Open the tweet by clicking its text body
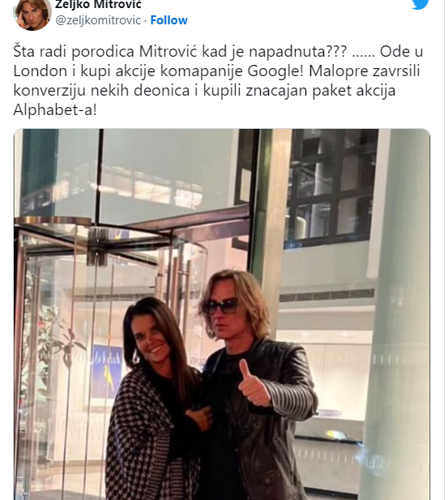 [x=218, y=81]
